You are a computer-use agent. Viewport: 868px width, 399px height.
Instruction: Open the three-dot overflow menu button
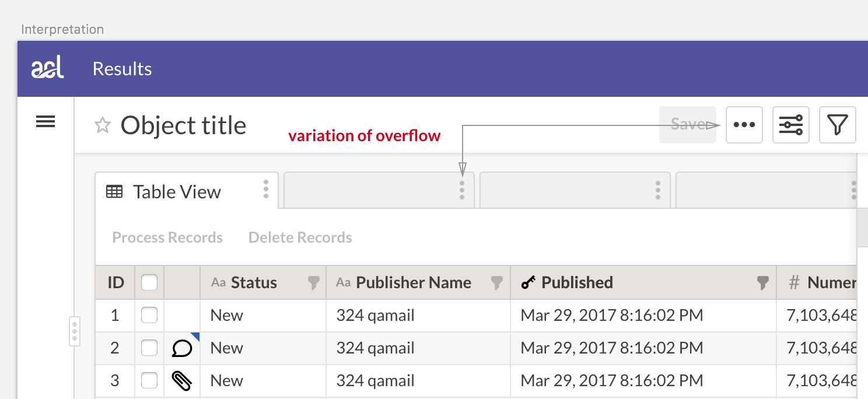click(744, 125)
